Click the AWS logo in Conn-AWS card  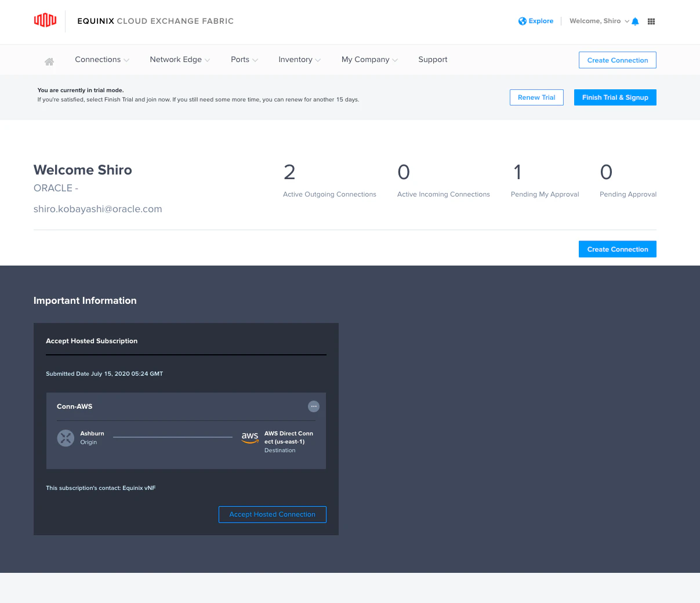tap(250, 437)
